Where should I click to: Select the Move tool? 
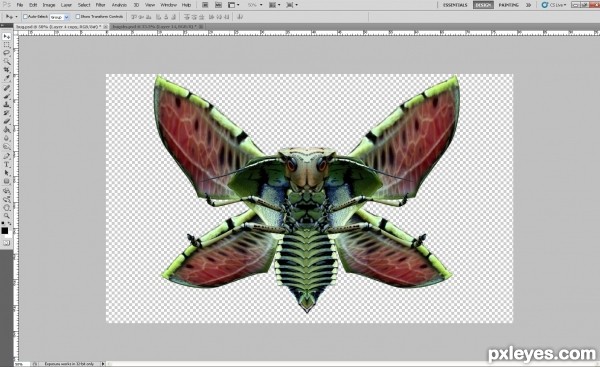click(7, 37)
